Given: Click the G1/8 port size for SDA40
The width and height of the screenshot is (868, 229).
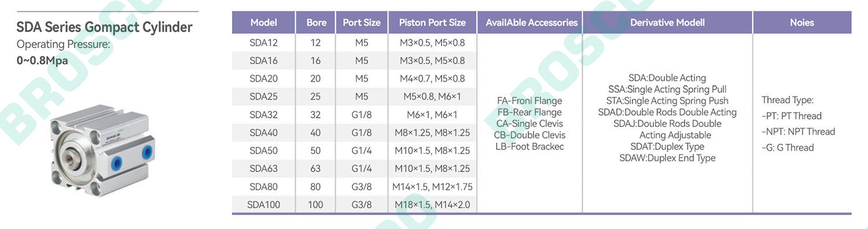Looking at the screenshot, I should [362, 133].
